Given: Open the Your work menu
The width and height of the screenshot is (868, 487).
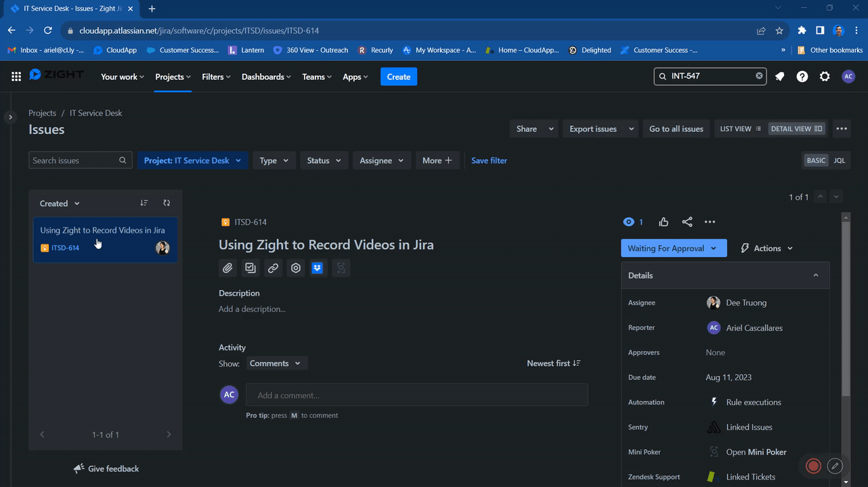Looking at the screenshot, I should click(123, 76).
